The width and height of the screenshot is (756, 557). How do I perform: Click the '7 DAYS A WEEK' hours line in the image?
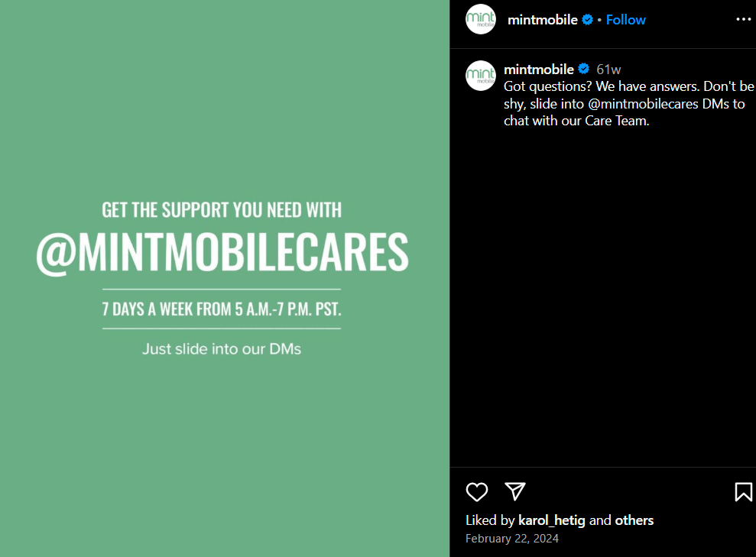(x=222, y=309)
